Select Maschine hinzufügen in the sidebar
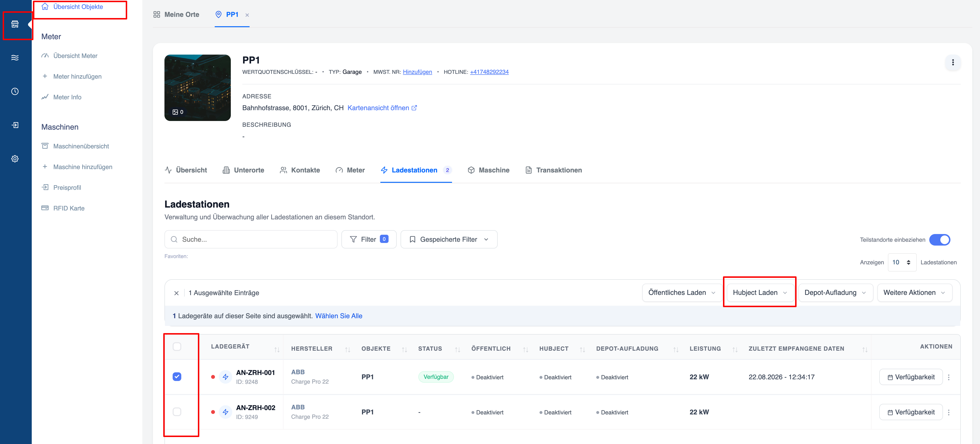 (x=77, y=167)
